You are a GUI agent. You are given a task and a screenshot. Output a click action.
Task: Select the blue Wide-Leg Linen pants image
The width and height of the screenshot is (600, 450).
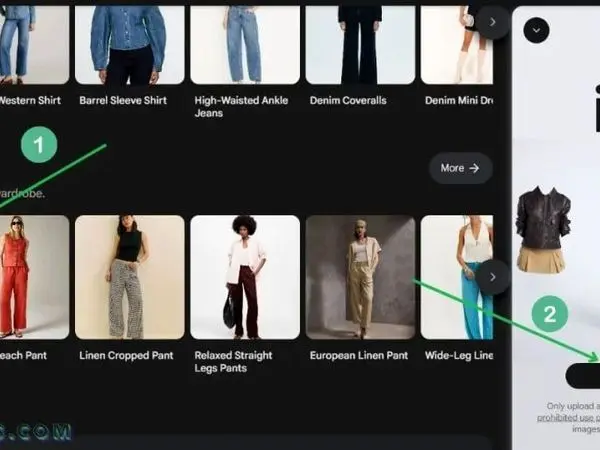457,277
